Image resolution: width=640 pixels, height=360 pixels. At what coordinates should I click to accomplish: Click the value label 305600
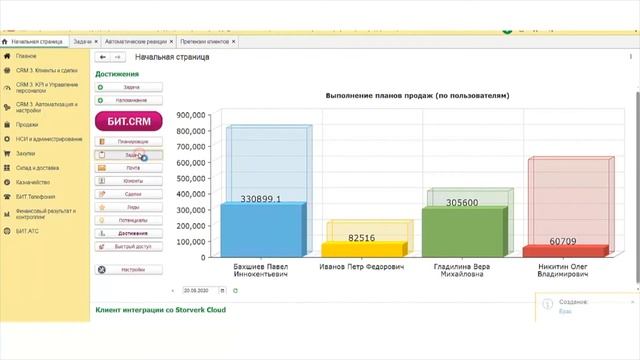(x=462, y=202)
